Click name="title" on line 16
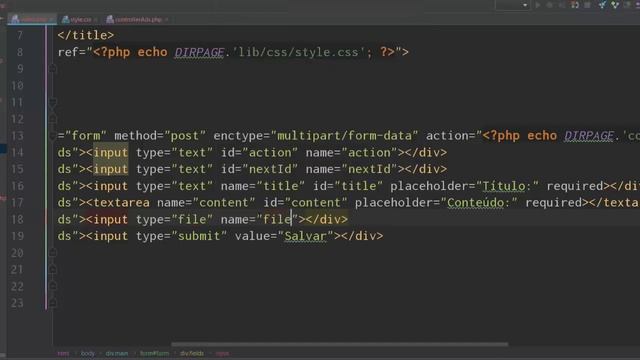This screenshot has width=640, height=360. 263,186
